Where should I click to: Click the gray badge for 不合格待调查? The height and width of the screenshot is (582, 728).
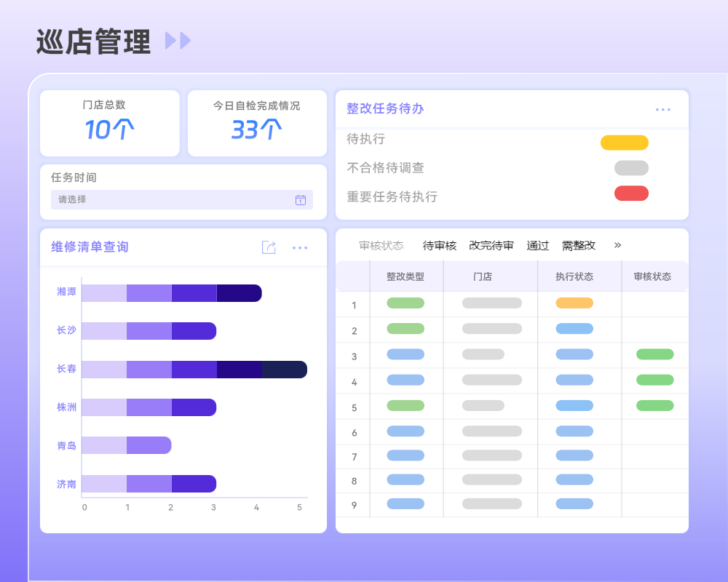click(x=630, y=167)
